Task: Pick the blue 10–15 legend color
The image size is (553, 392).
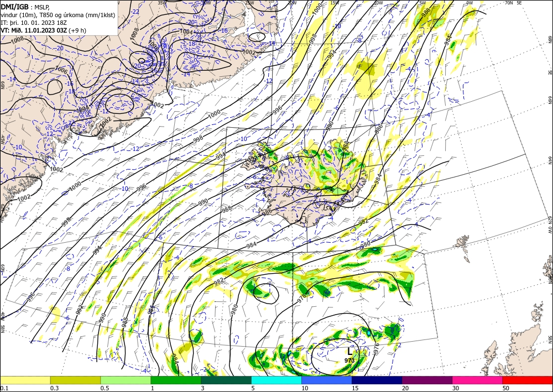Action: click(327, 380)
